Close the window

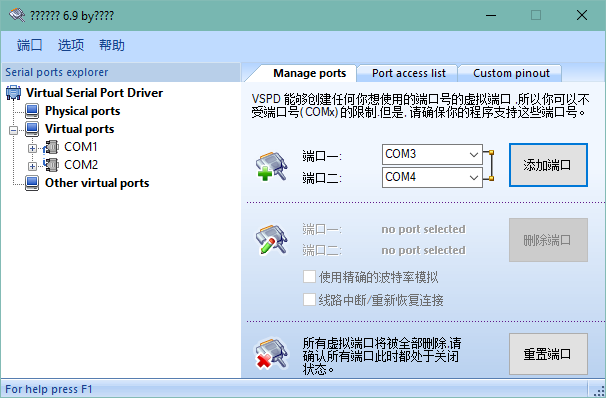582,15
